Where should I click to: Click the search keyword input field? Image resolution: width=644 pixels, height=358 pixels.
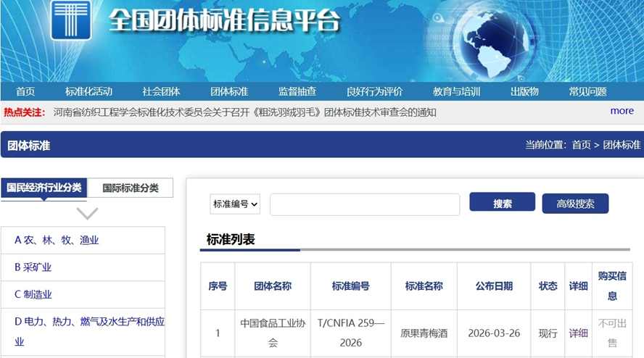[x=364, y=204]
